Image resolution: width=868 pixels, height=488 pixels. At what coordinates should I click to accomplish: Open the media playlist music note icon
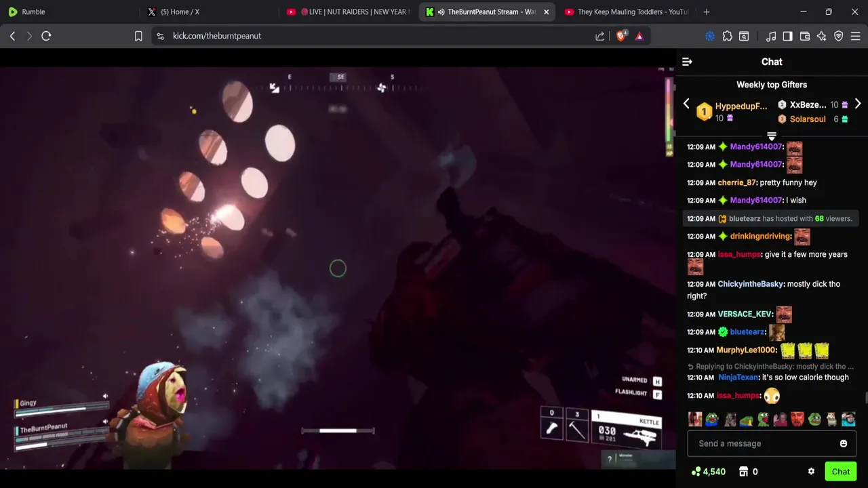click(771, 36)
